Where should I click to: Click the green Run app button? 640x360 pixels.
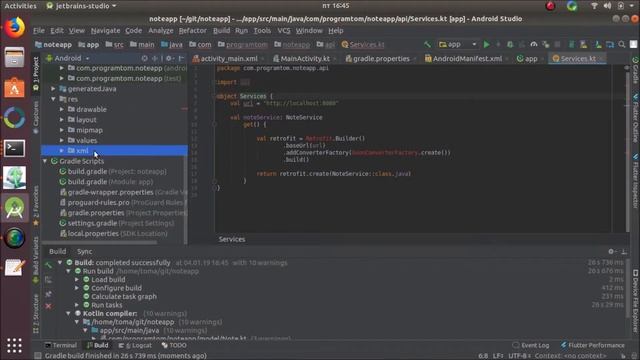tap(487, 44)
